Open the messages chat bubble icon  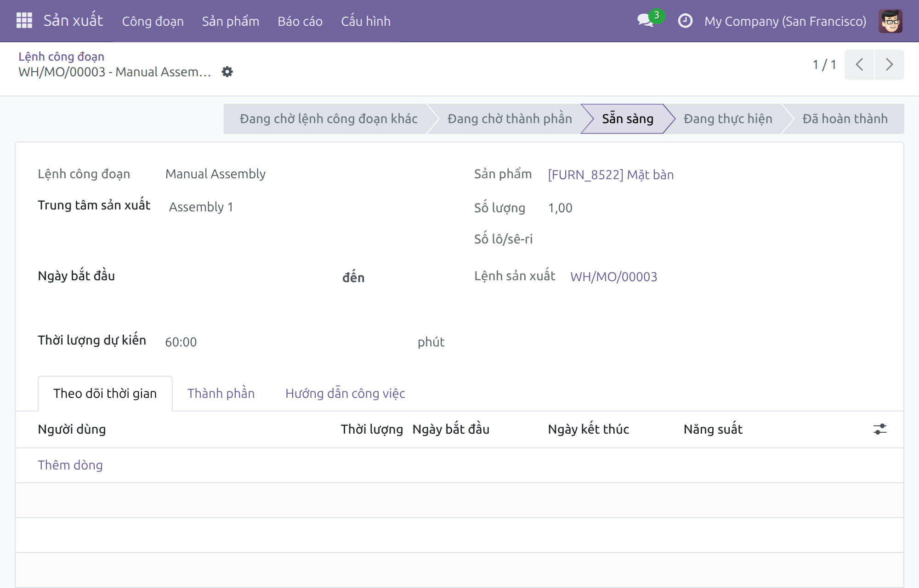[x=646, y=21]
